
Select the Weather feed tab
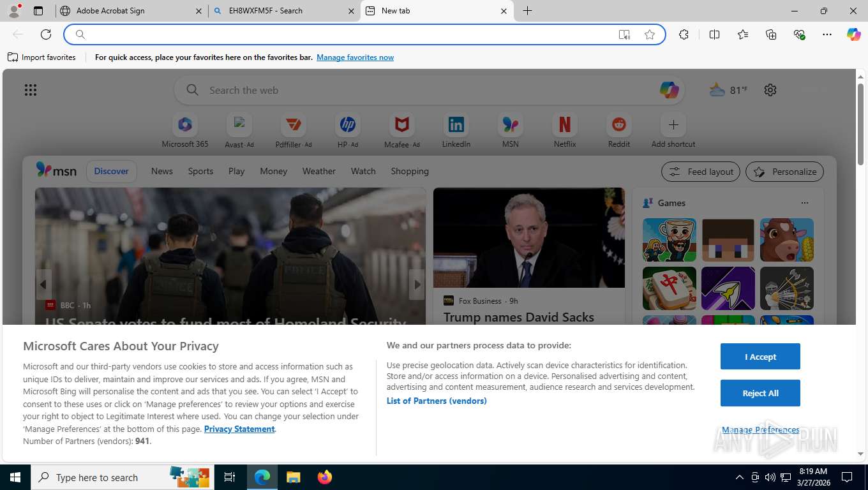[x=319, y=171]
